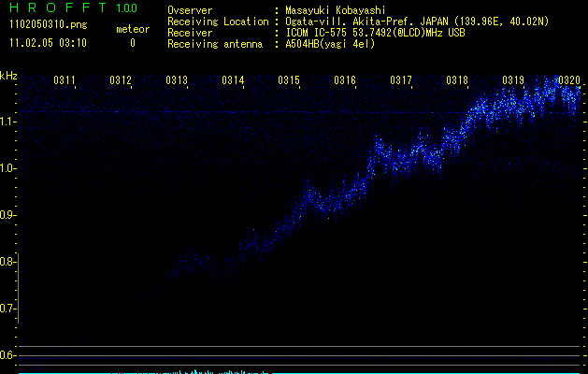This screenshot has height=374, width=588.
Task: Click the Ovserver label
Action: pyautogui.click(x=190, y=10)
